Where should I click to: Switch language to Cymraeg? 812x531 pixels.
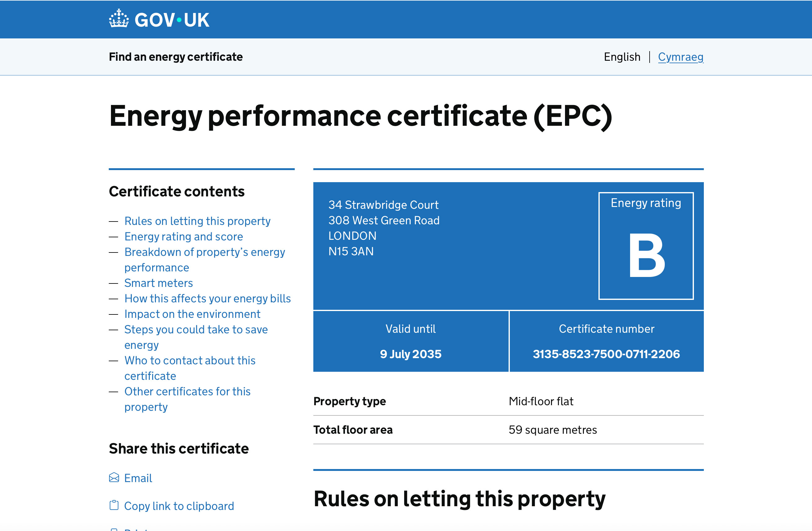tap(680, 57)
